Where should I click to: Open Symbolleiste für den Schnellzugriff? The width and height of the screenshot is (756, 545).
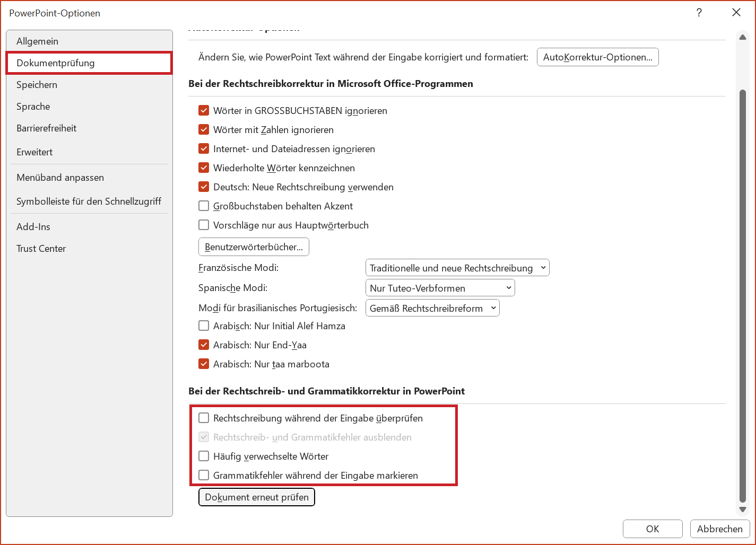click(89, 201)
